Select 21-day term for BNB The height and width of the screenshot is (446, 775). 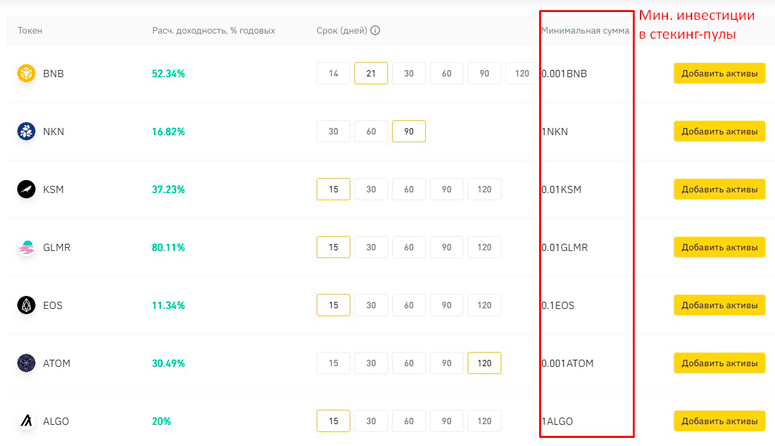[371, 73]
